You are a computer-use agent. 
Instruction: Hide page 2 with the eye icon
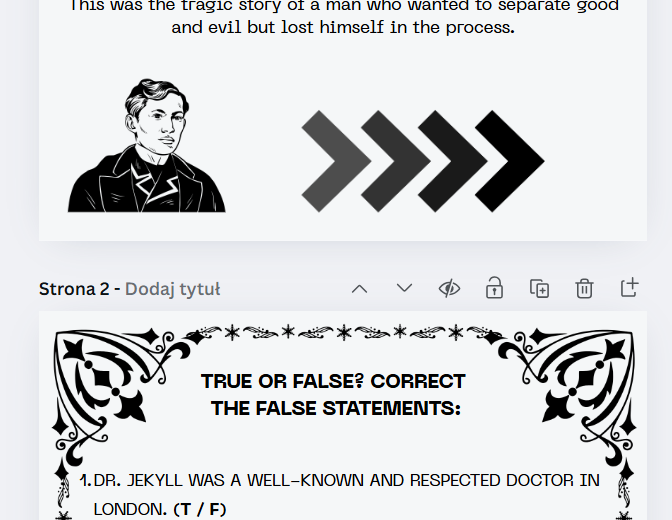449,288
